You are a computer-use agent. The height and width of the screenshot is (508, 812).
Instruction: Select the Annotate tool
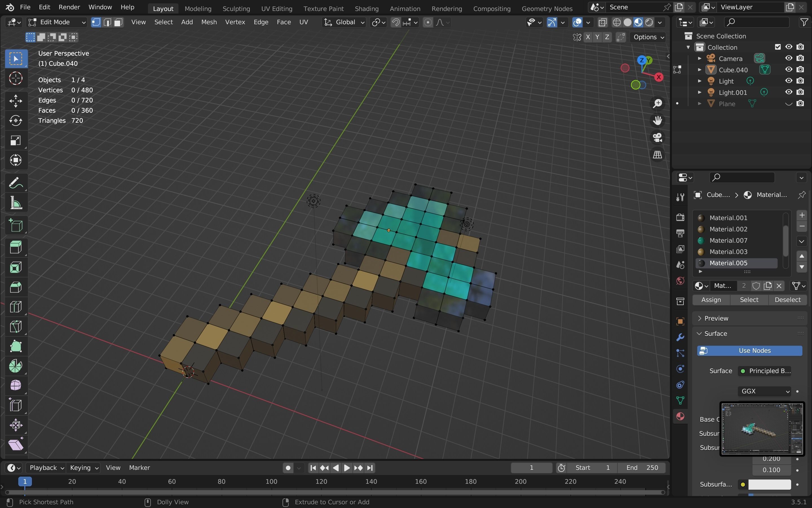click(16, 183)
